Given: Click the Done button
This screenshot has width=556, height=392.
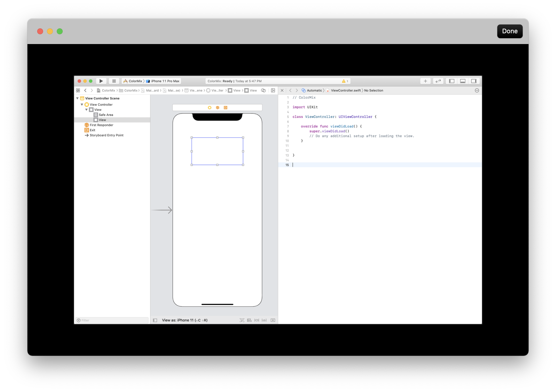Looking at the screenshot, I should coord(510,31).
